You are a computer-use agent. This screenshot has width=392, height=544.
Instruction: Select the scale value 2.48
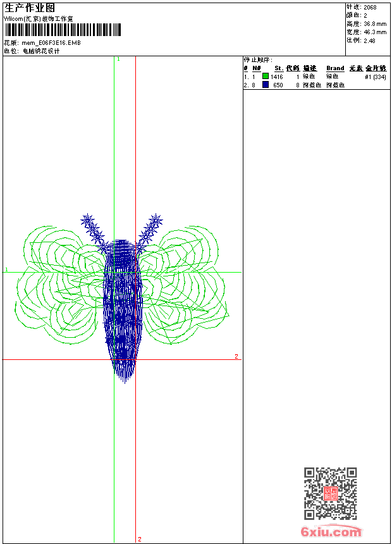369,40
